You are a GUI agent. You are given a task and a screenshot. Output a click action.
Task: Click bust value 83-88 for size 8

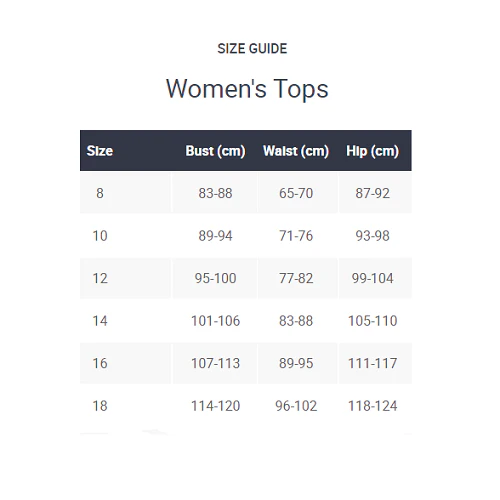pos(215,193)
